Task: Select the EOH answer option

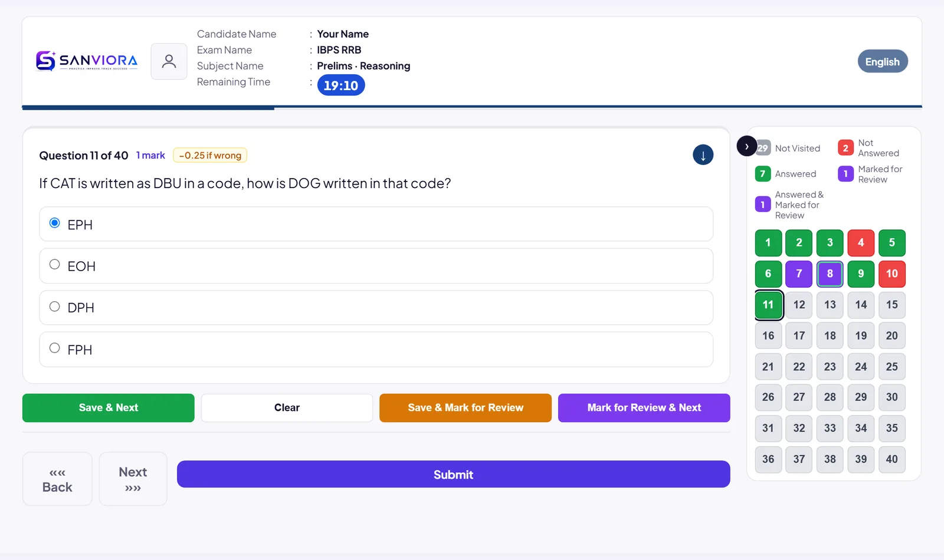Action: point(376,266)
